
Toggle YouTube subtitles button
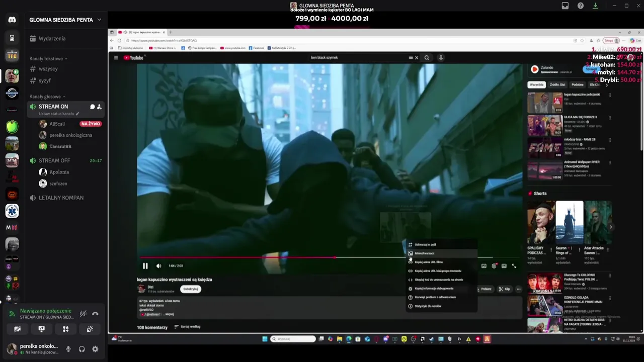tap(484, 266)
